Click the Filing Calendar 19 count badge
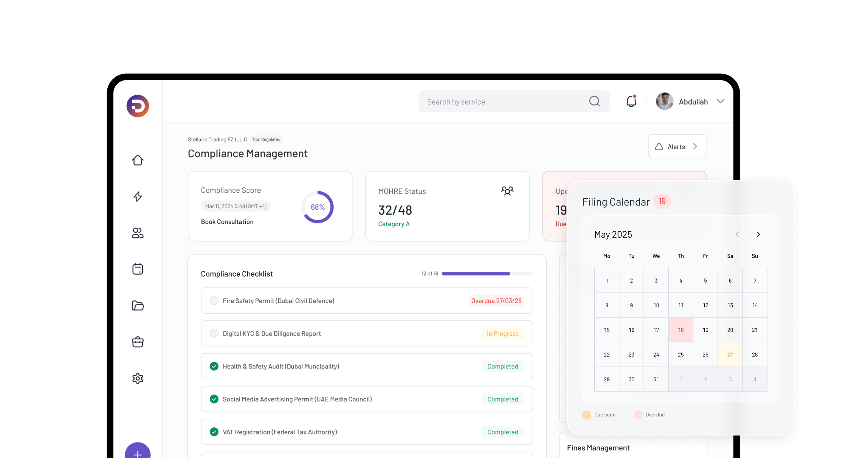Screen dimensions: 868x458 (x=662, y=201)
